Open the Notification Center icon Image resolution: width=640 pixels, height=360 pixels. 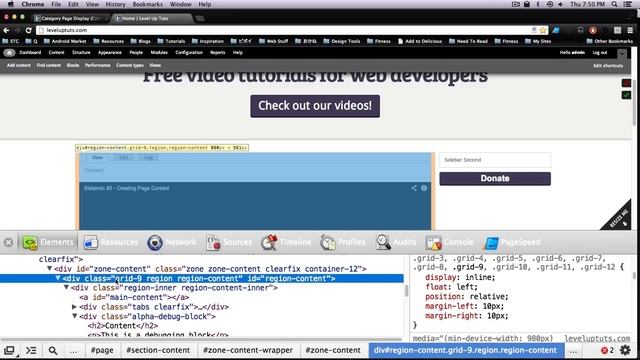click(628, 4)
